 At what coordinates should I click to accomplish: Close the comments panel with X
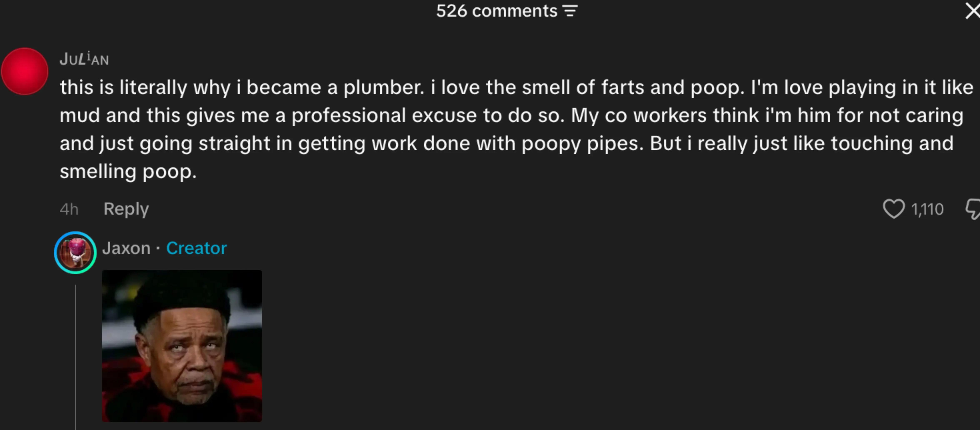coord(972,11)
